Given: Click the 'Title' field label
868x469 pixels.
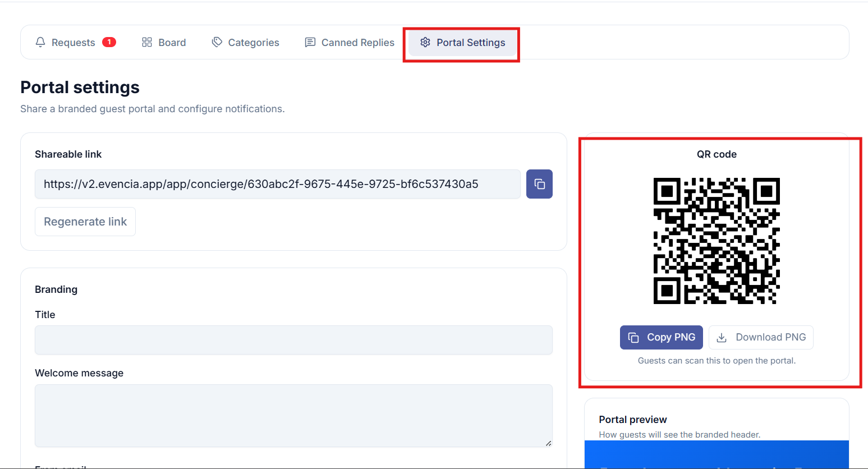Looking at the screenshot, I should [45, 315].
